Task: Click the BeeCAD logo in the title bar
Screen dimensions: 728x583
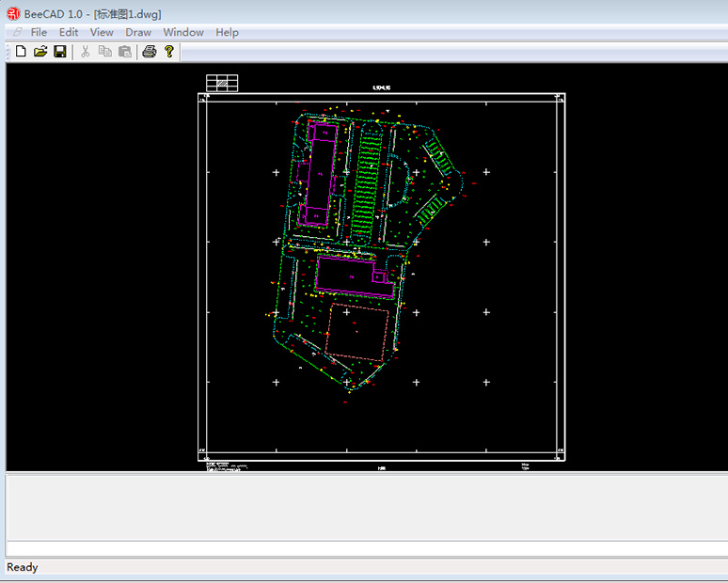Action: pyautogui.click(x=13, y=11)
